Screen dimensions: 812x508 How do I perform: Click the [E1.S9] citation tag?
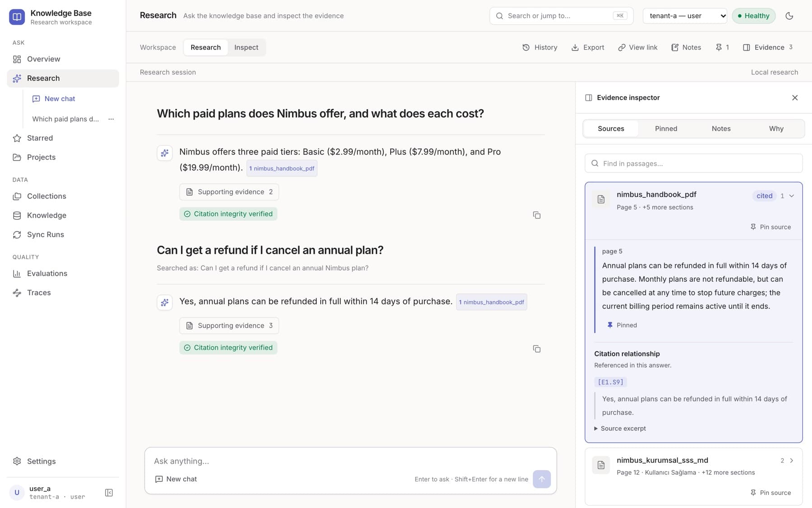(x=610, y=382)
